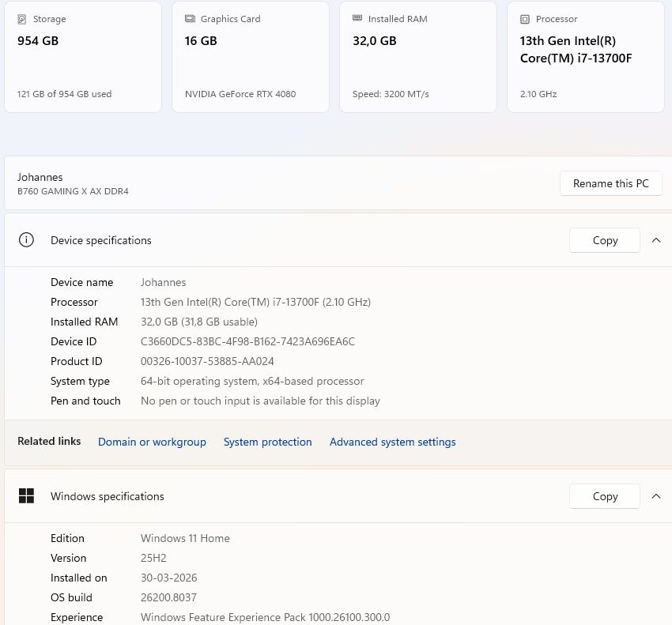
Task: Click the OS build number 26200.8037
Action: [168, 597]
